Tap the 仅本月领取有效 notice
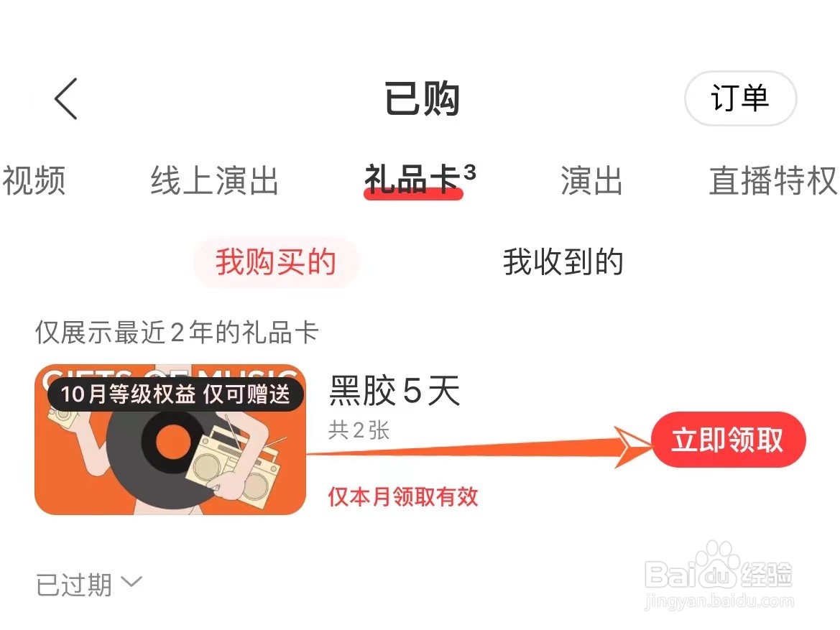 tap(403, 496)
